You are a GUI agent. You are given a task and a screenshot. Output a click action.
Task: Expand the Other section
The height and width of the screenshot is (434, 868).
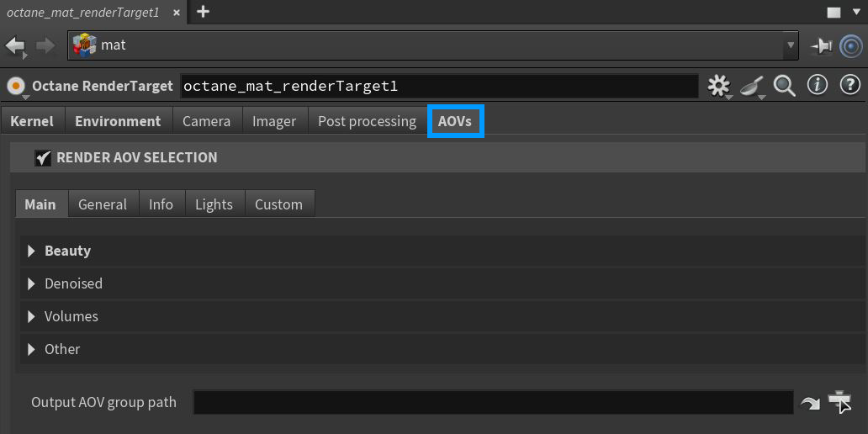click(32, 349)
